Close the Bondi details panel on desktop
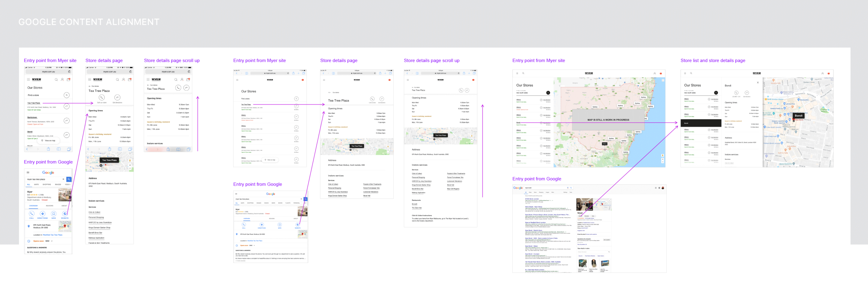 [x=758, y=83]
